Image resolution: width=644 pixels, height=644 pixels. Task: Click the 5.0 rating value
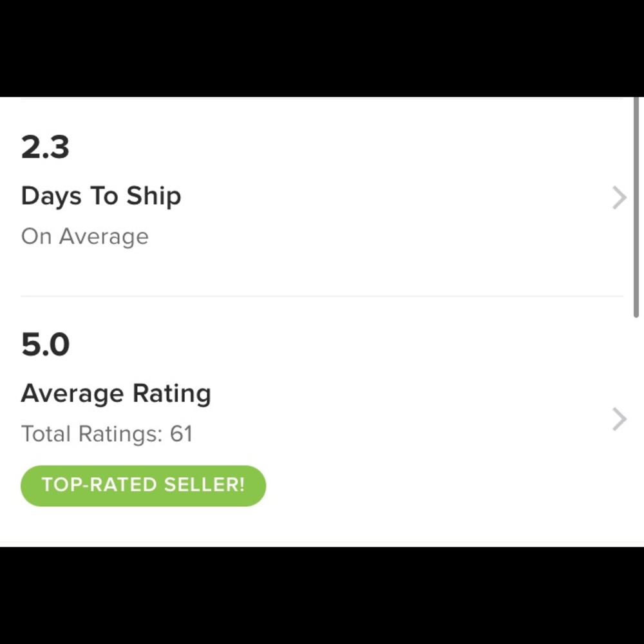(x=45, y=345)
